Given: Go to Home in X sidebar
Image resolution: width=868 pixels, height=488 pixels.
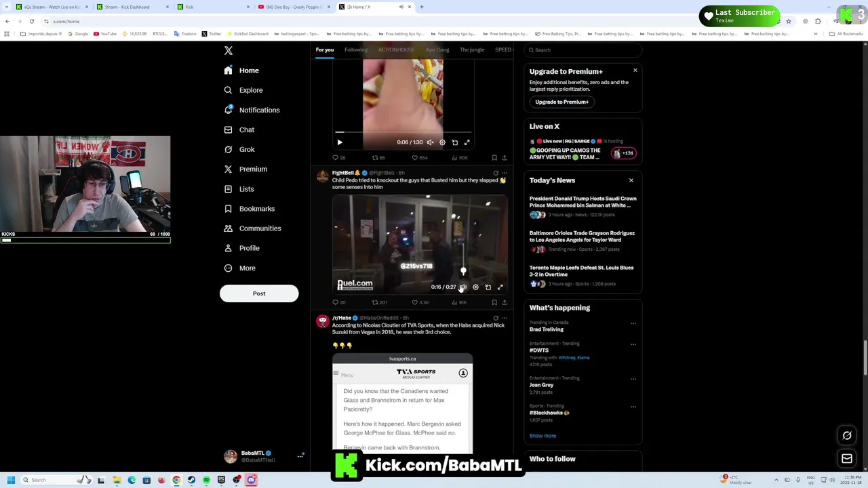Looking at the screenshot, I should pos(241,70).
